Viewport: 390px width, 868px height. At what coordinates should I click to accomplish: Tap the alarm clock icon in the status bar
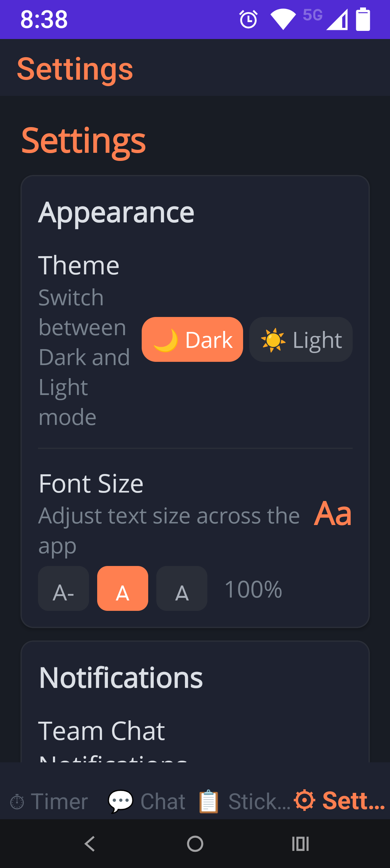pyautogui.click(x=248, y=20)
